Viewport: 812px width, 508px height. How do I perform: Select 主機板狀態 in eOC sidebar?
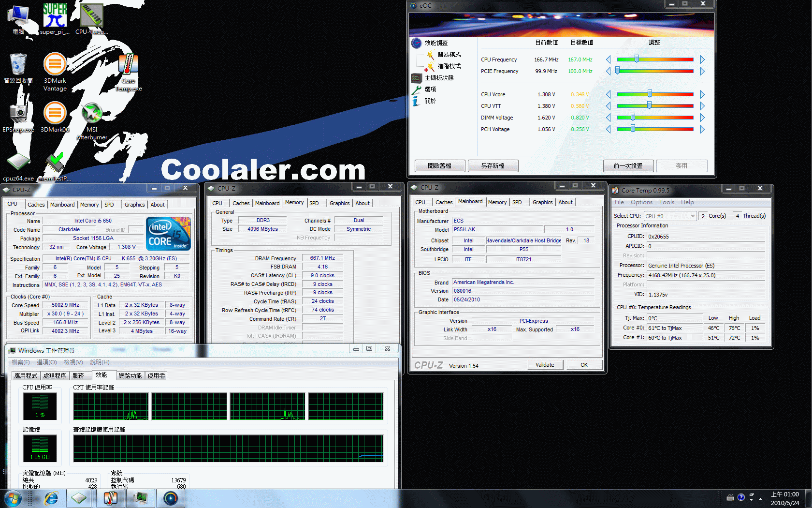[x=439, y=78]
